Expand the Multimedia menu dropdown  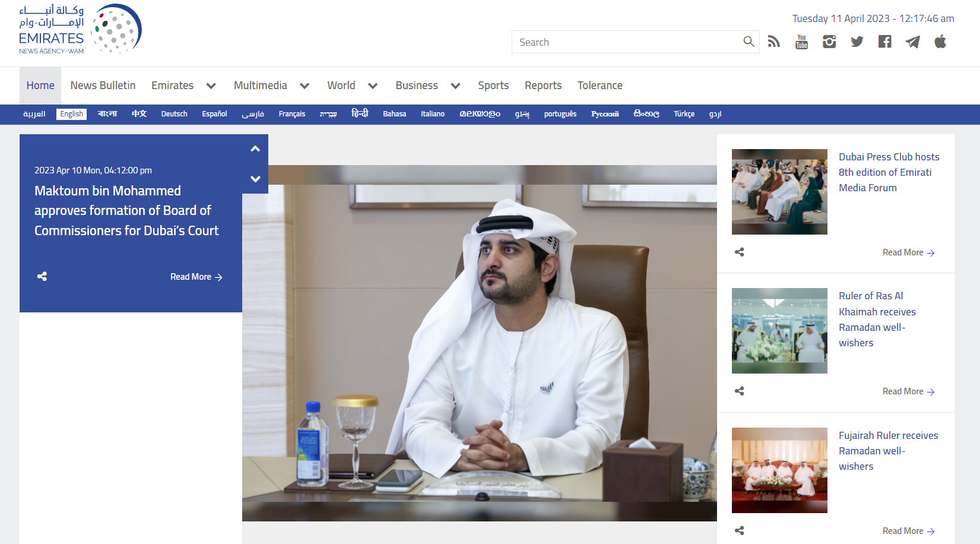pyautogui.click(x=305, y=86)
